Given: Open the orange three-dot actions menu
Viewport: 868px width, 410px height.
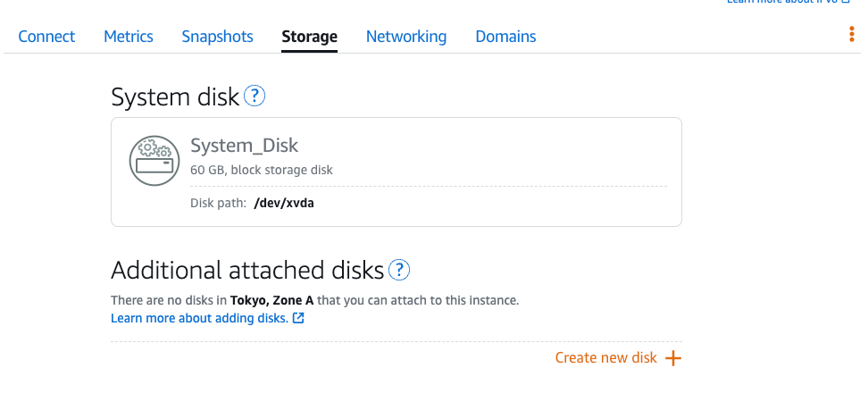Looking at the screenshot, I should pos(851,34).
